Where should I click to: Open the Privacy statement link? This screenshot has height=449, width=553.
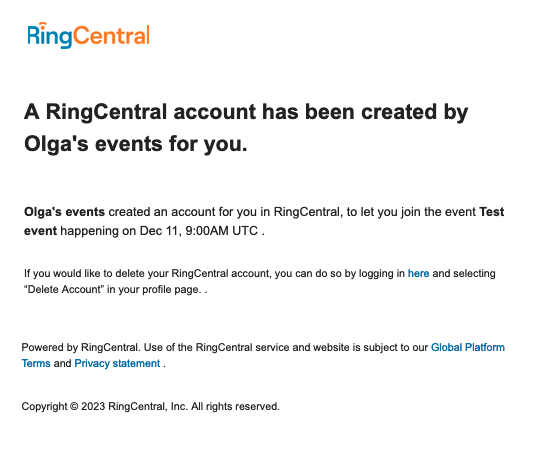pyautogui.click(x=117, y=363)
